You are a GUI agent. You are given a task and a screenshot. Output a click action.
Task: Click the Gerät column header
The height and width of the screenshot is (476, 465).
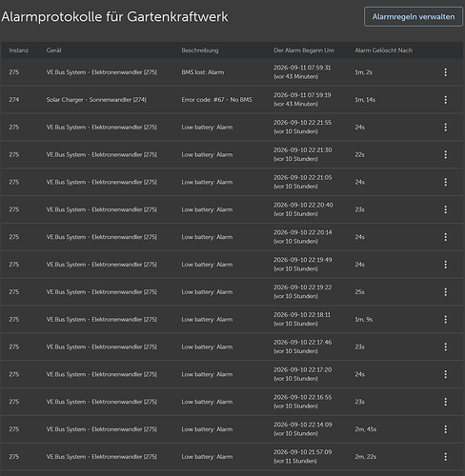[54, 50]
